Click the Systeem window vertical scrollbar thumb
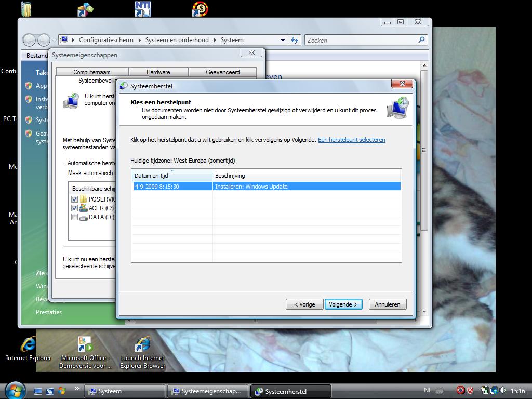532x399 pixels. (424, 150)
